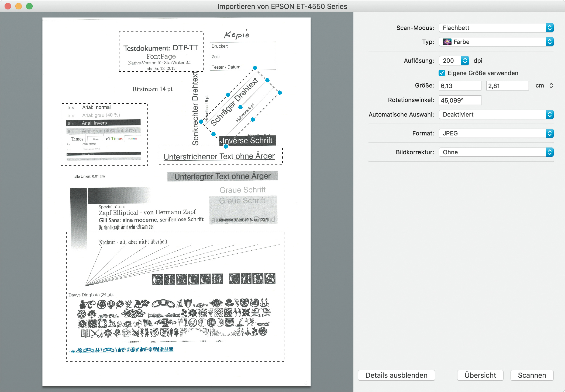Click the Scannen button
Image resolution: width=565 pixels, height=392 pixels.
click(x=532, y=375)
